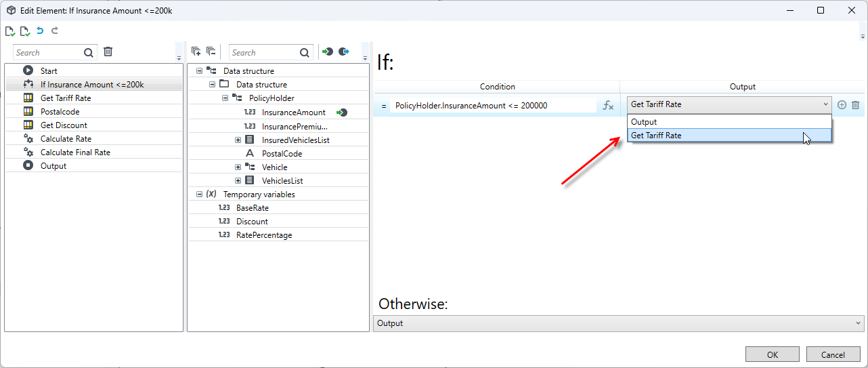Click the Condition column header
The image size is (868, 368).
497,87
